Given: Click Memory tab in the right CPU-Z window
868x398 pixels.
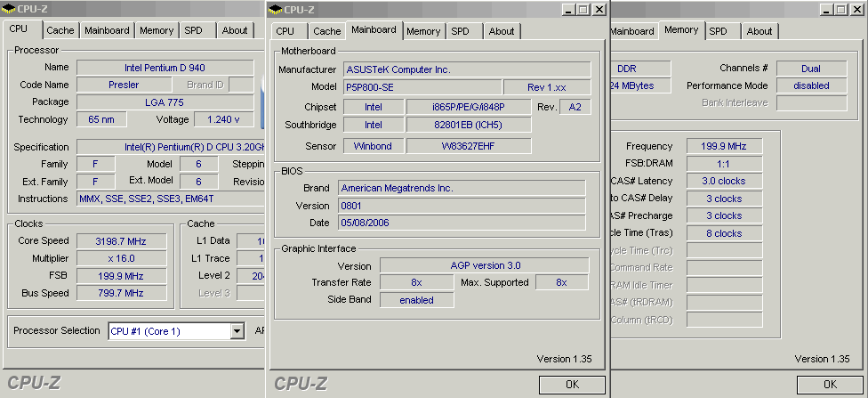Looking at the screenshot, I should click(x=681, y=30).
